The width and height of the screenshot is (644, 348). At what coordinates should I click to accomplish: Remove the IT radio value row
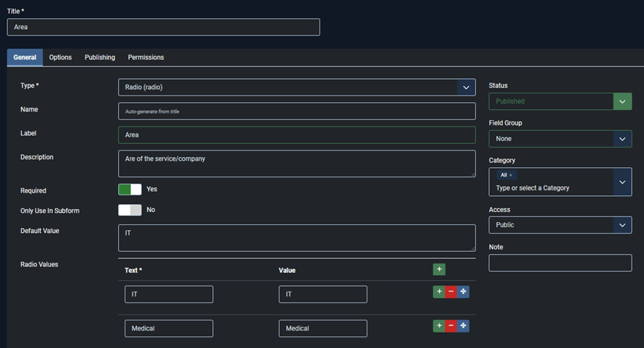click(x=451, y=292)
